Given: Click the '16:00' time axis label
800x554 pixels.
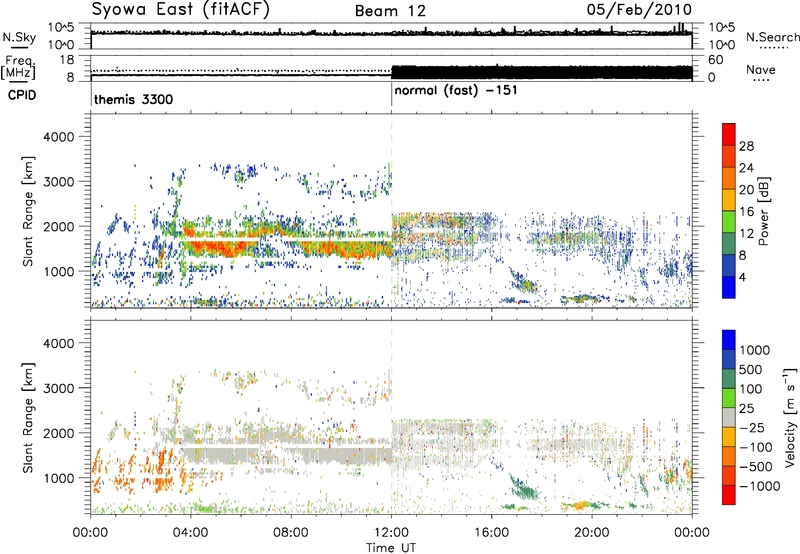Looking at the screenshot, I should point(491,533).
